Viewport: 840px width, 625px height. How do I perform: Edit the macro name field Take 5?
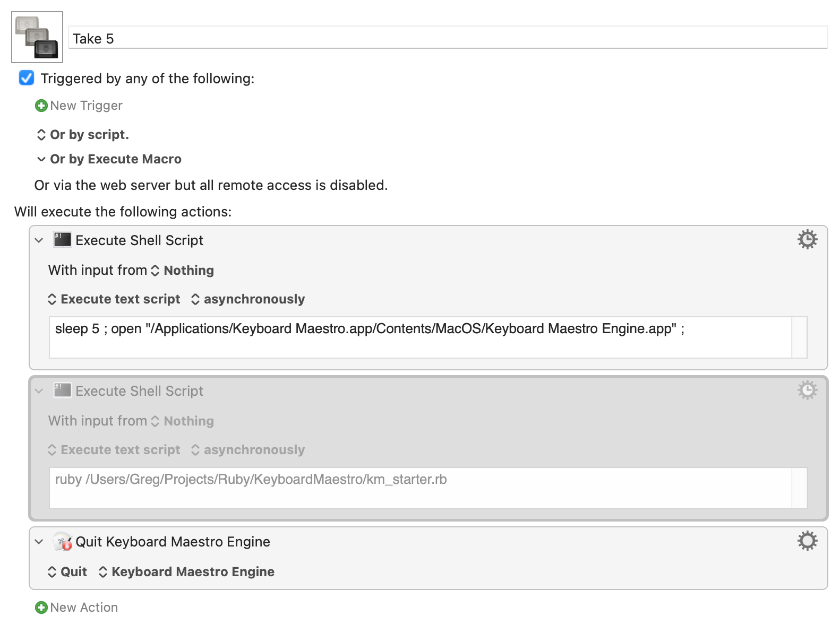[x=448, y=38]
